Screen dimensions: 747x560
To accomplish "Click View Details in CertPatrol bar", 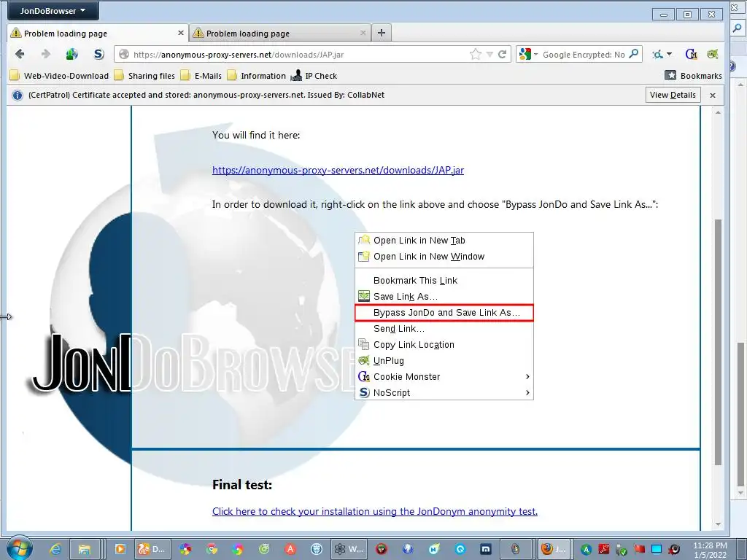I will click(x=673, y=95).
